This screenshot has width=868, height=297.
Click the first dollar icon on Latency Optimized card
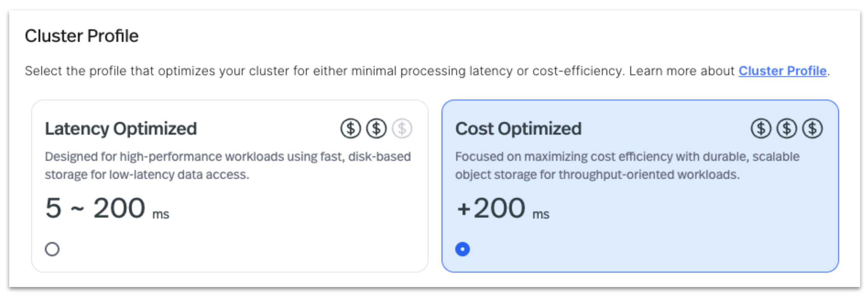(351, 129)
